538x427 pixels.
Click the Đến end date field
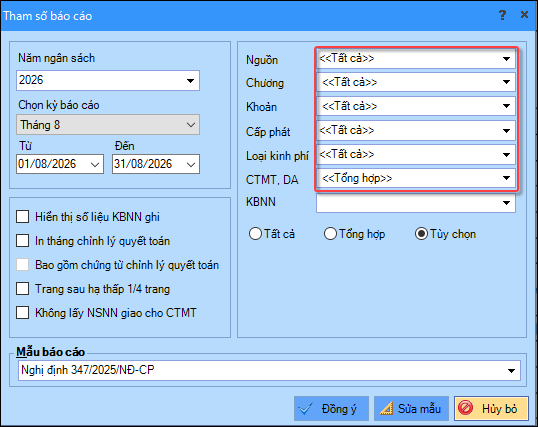pyautogui.click(x=156, y=164)
